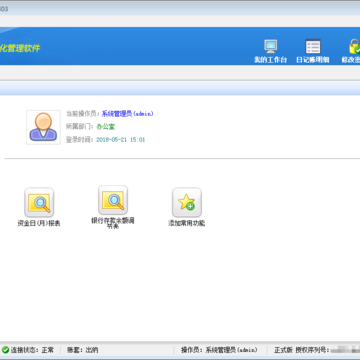Screen dimensions: 360x360
Task: Open 日记账明细 ledger list icon
Action: [313, 46]
